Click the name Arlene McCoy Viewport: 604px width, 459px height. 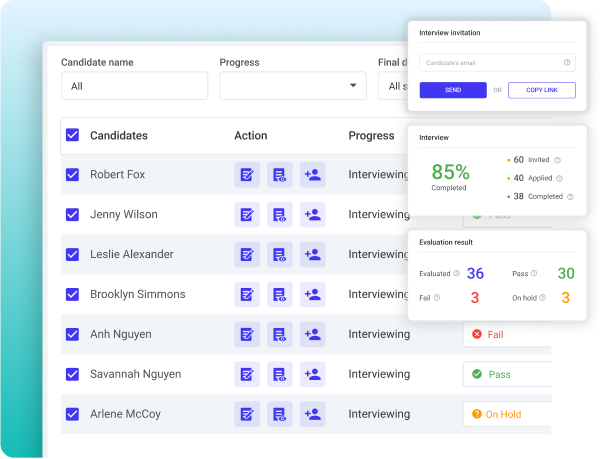125,414
